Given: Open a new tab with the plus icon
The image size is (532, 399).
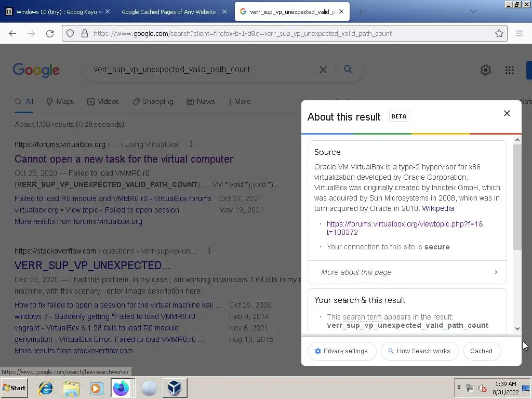Looking at the screenshot, I should (x=361, y=12).
